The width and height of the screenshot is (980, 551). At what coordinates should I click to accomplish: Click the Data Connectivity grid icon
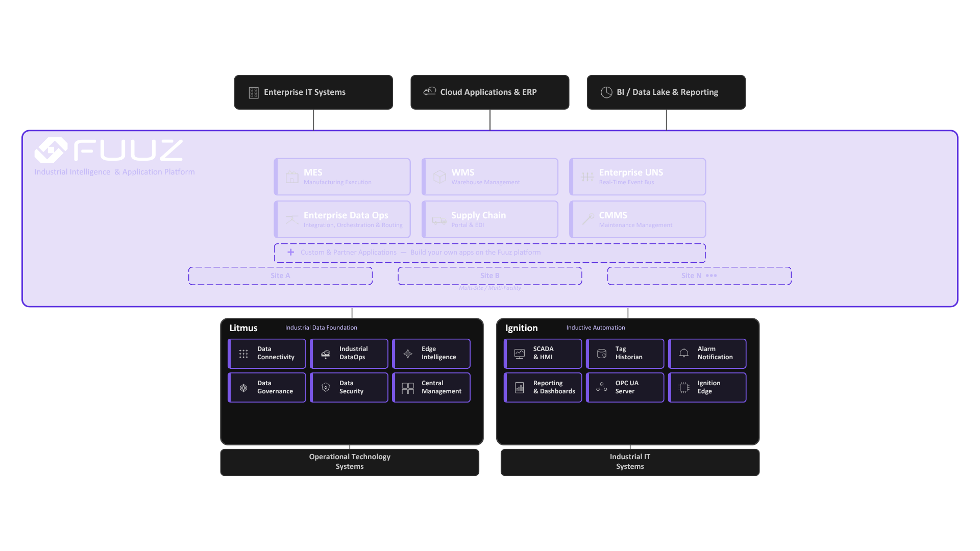pos(243,354)
